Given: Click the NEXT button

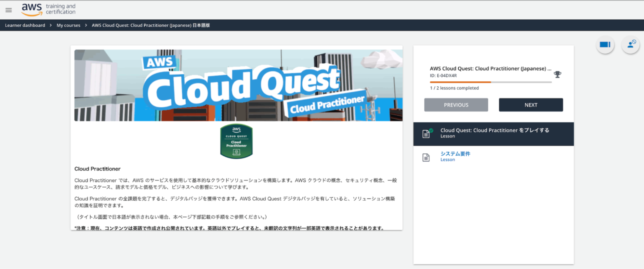Looking at the screenshot, I should tap(531, 105).
